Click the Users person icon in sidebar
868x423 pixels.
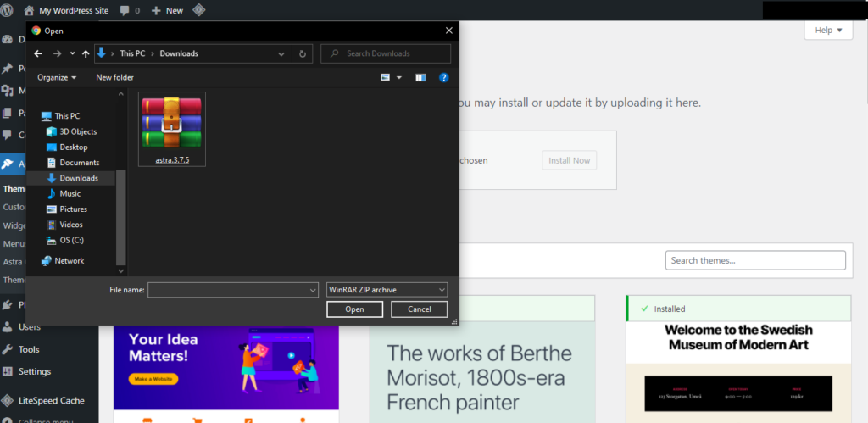[7, 327]
